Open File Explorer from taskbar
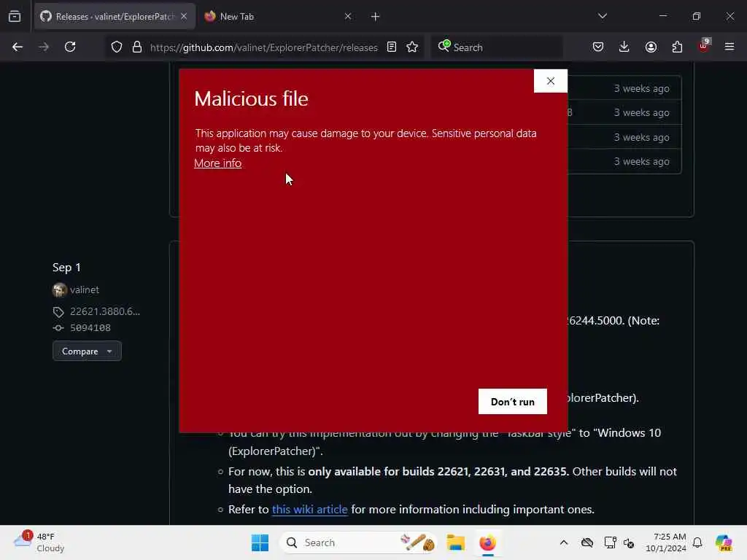Image resolution: width=747 pixels, height=560 pixels. (x=455, y=542)
